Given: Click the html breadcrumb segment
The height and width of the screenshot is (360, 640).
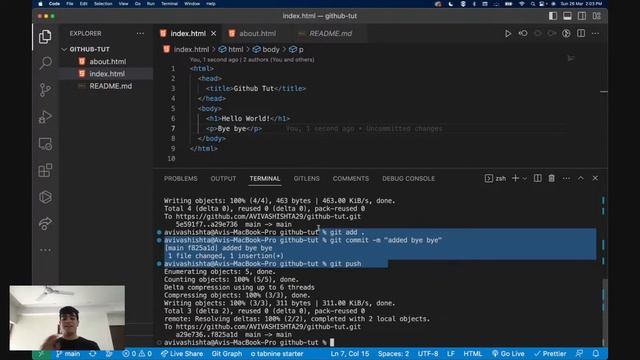Looking at the screenshot, I should (x=231, y=49).
